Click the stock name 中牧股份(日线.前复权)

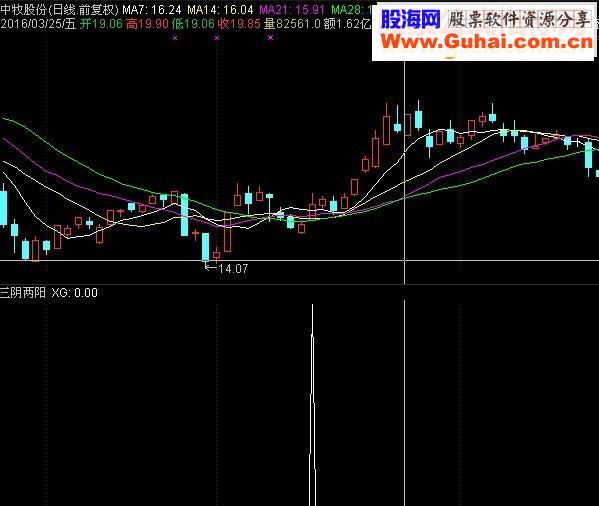[60, 10]
